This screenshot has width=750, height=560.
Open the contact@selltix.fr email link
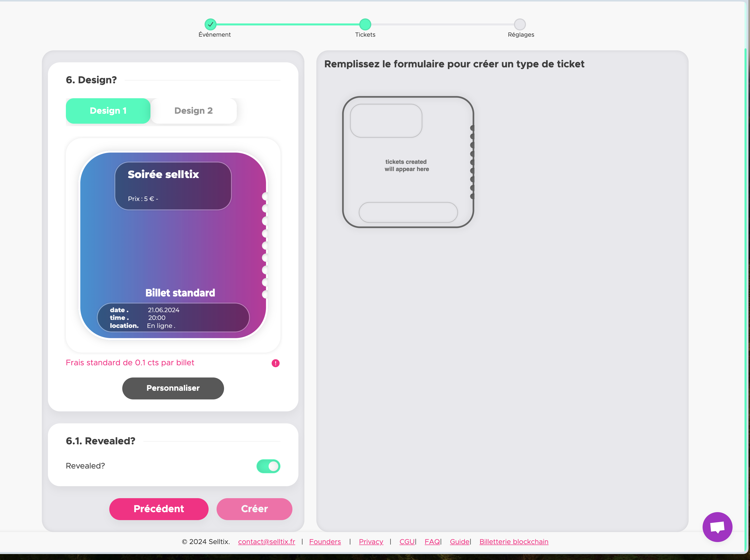[x=266, y=542]
